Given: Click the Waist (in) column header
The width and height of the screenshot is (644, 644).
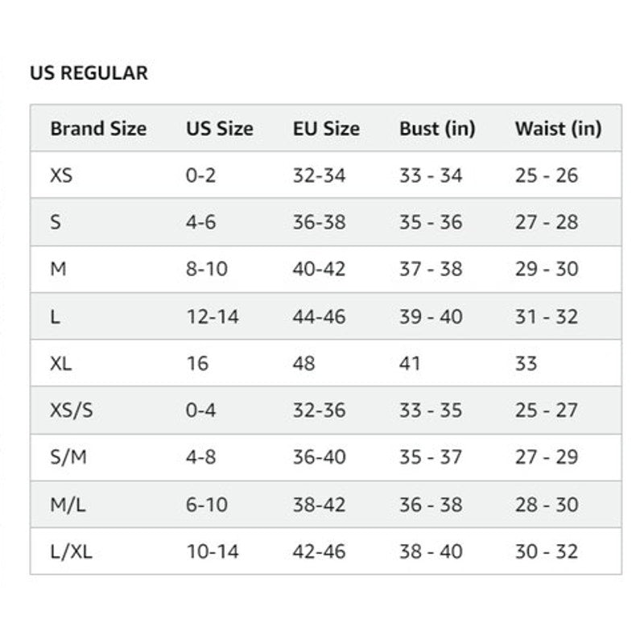Looking at the screenshot, I should click(x=558, y=128).
